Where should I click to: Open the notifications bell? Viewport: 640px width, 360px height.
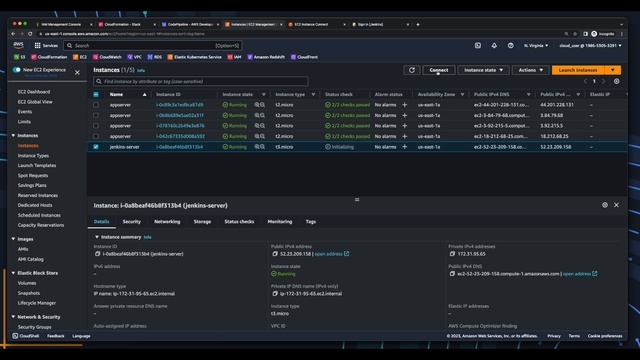[x=494, y=45]
